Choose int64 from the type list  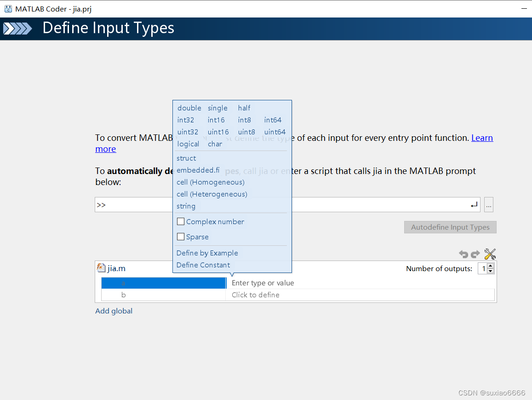coord(273,120)
